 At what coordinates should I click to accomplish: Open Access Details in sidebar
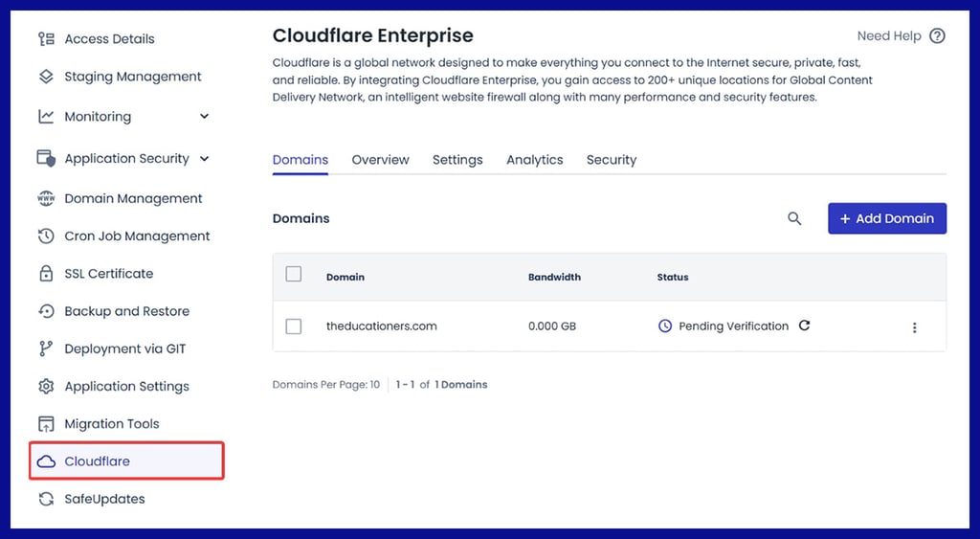click(x=109, y=39)
